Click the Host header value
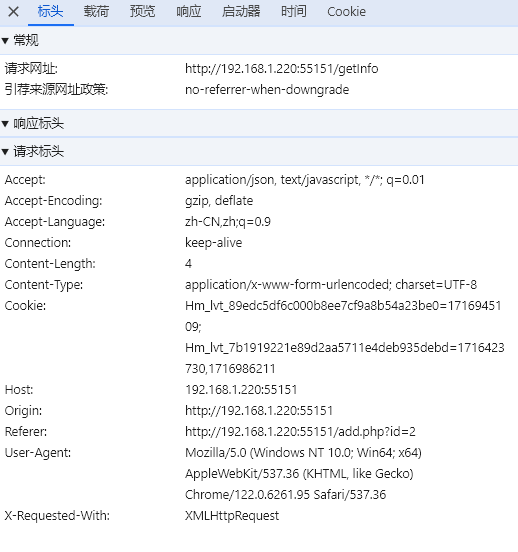 coord(241,389)
